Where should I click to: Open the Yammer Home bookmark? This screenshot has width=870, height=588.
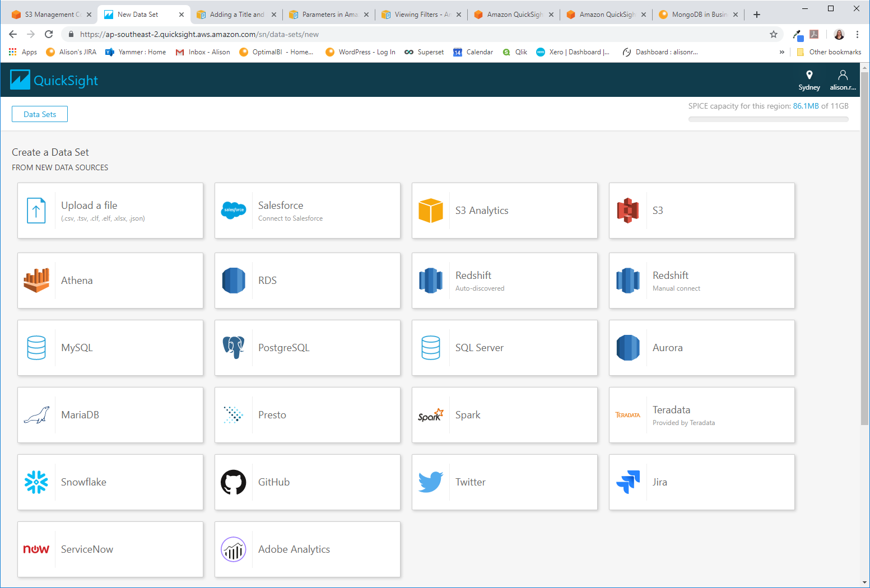[x=136, y=52]
